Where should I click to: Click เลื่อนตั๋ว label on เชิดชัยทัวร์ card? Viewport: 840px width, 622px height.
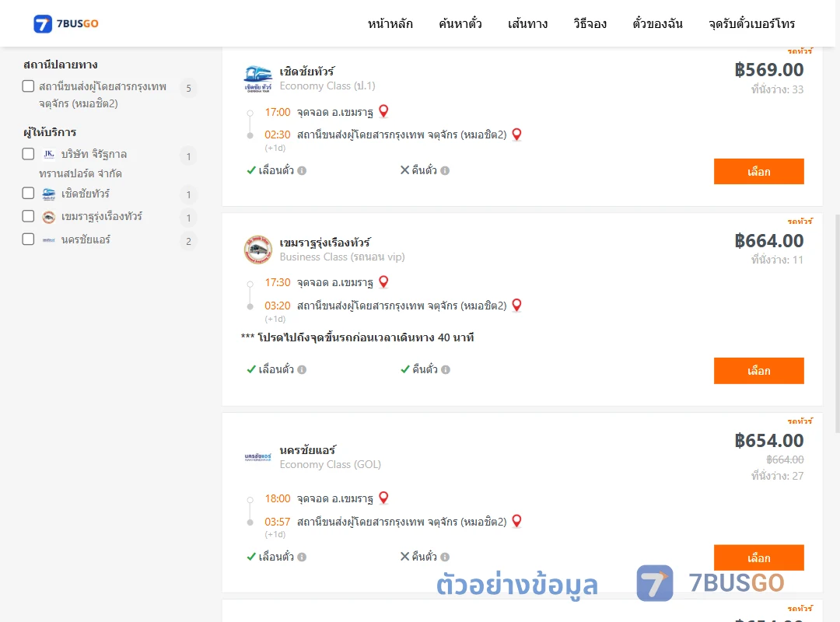point(276,170)
